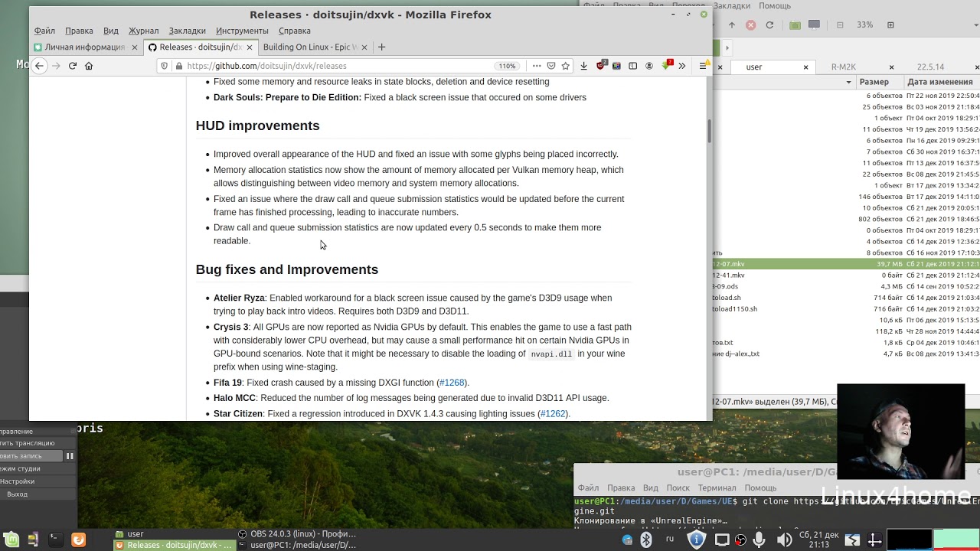
Task: Open file manager Закладки menu
Action: [733, 5]
